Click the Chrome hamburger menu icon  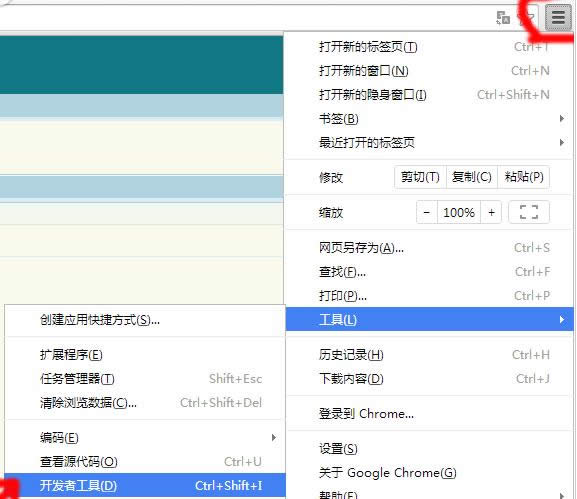pyautogui.click(x=558, y=17)
